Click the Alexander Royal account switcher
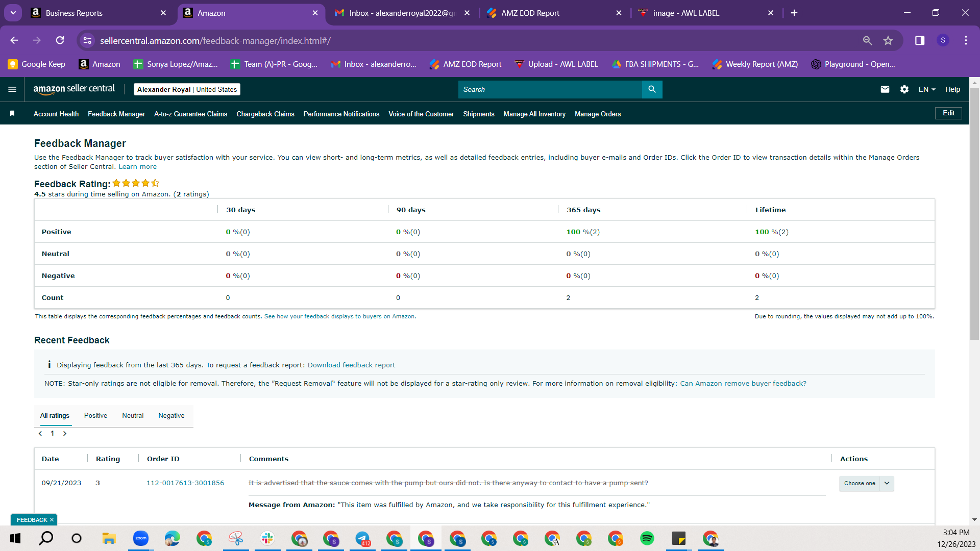The height and width of the screenshot is (551, 980). (x=187, y=89)
